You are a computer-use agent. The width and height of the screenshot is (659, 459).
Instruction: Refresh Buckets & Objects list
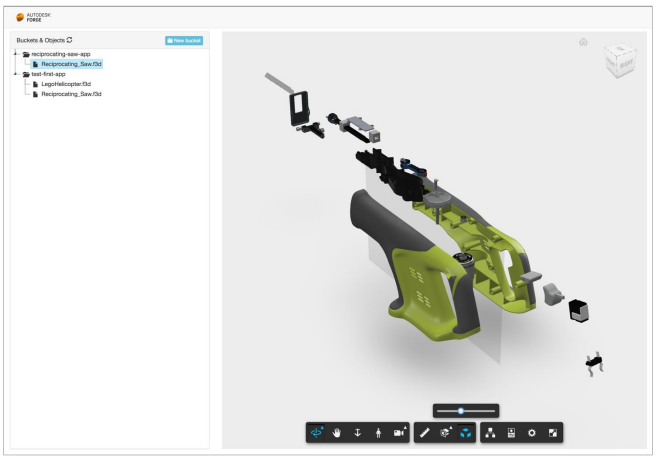[69, 40]
